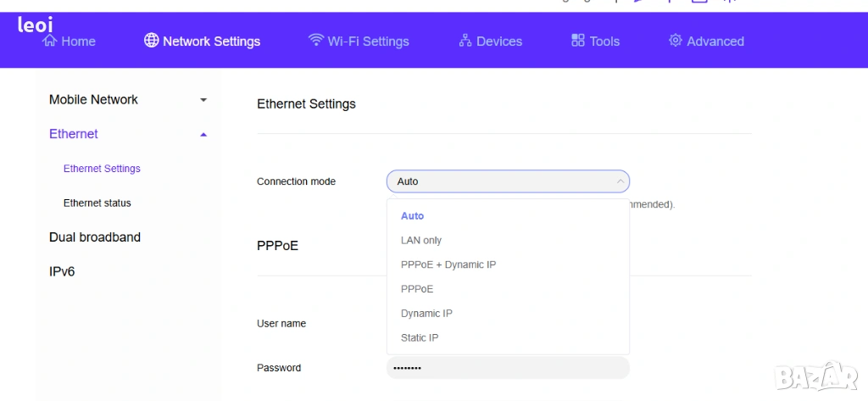Screen dimensions: 868x401
Task: Open Ethernet Settings in the sidebar
Action: [102, 169]
